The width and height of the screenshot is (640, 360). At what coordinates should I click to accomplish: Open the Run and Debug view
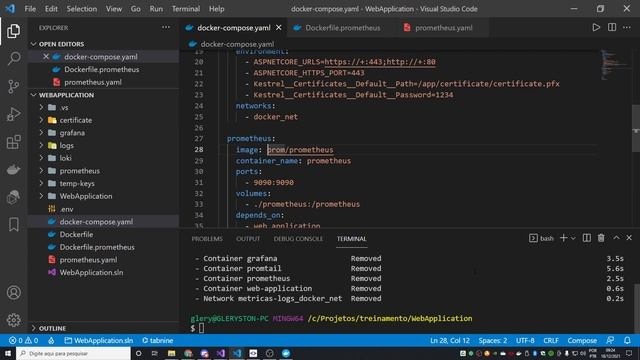[x=13, y=114]
